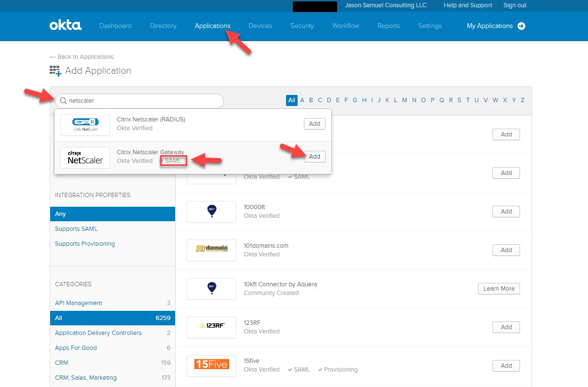Click the My Applications arrow icon
Screen dimensions: 588x387
(x=521, y=26)
